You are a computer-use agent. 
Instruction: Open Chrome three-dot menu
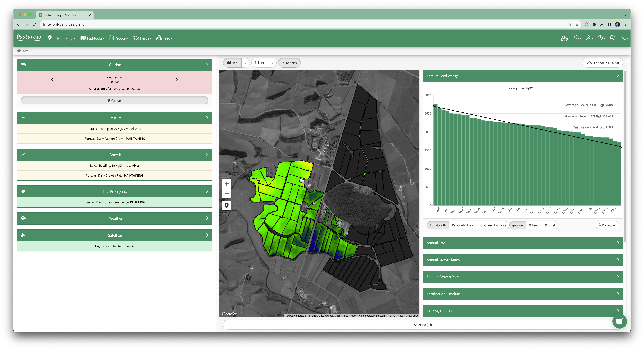click(625, 24)
